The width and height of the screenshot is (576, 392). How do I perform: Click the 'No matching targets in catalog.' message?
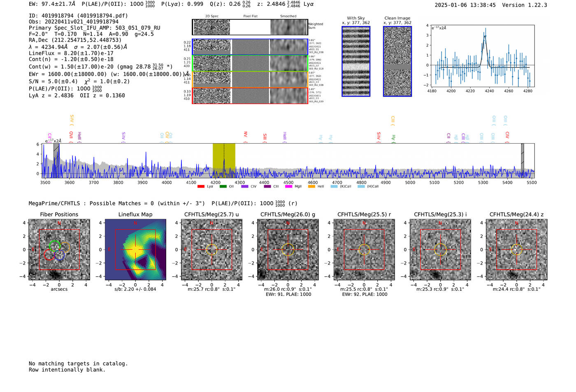click(x=78, y=364)
